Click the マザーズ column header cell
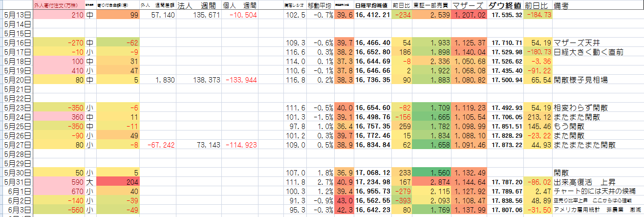Viewport: 644px width, 217px height. click(x=469, y=6)
